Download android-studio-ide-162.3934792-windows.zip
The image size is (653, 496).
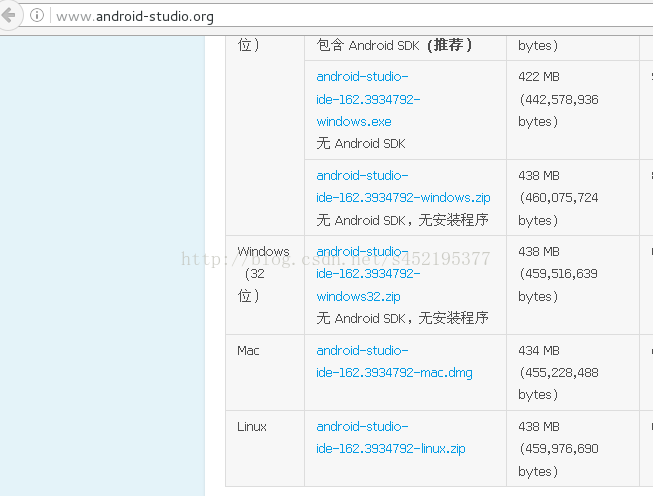point(403,186)
